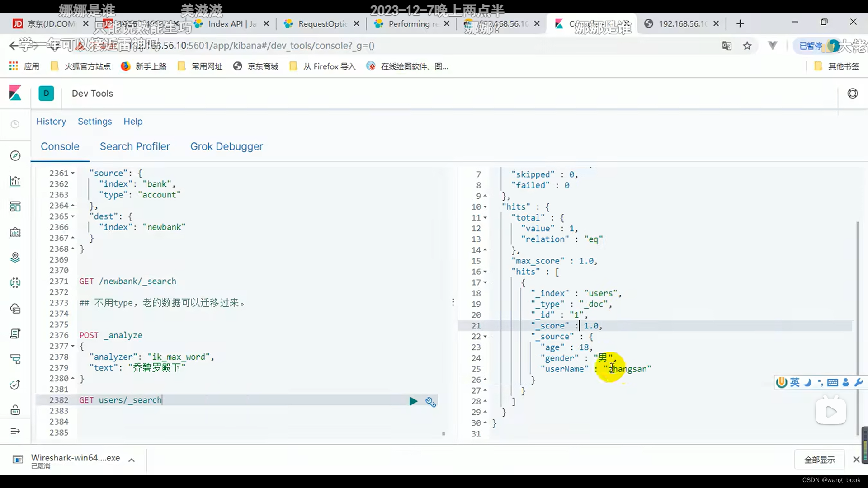
Task: Click the translate page icon in address bar
Action: [x=727, y=46]
